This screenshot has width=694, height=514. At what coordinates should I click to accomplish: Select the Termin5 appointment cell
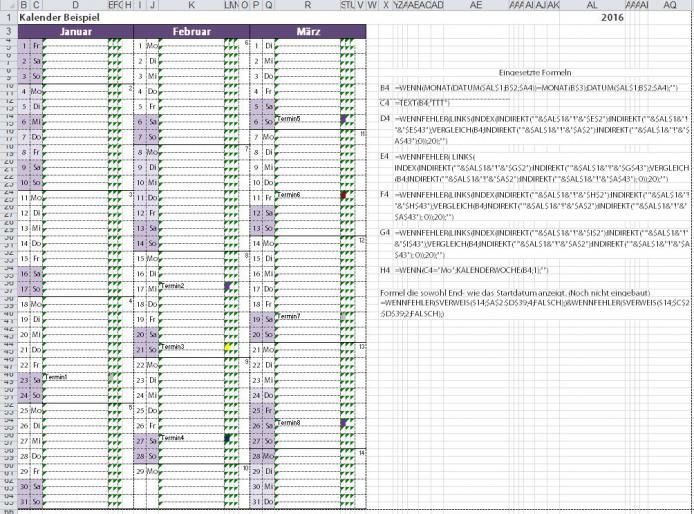tap(308, 119)
